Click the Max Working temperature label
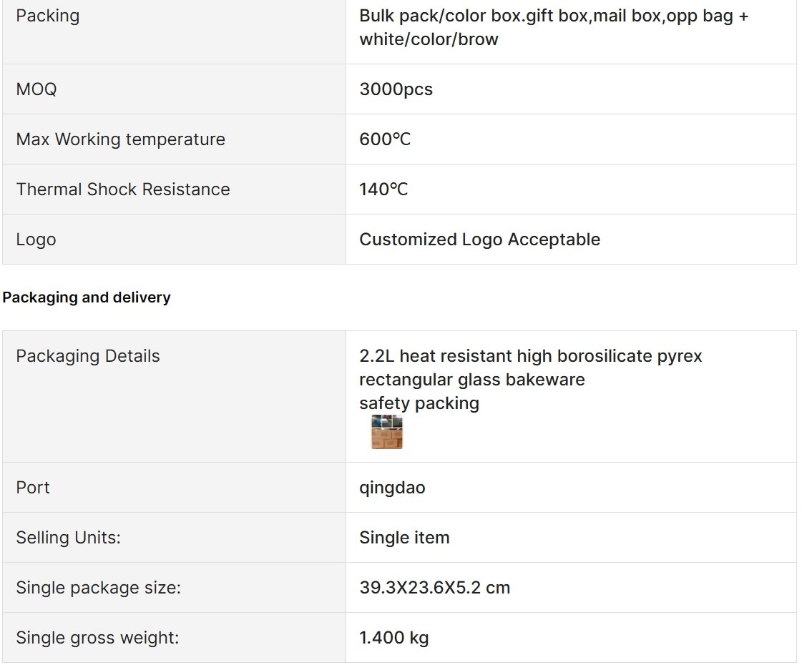 point(121,139)
